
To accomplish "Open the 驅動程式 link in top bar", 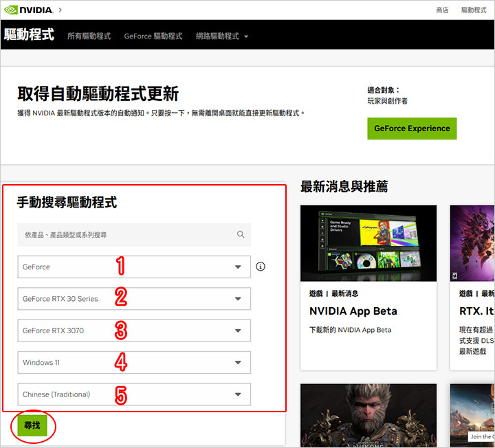I will (x=474, y=10).
